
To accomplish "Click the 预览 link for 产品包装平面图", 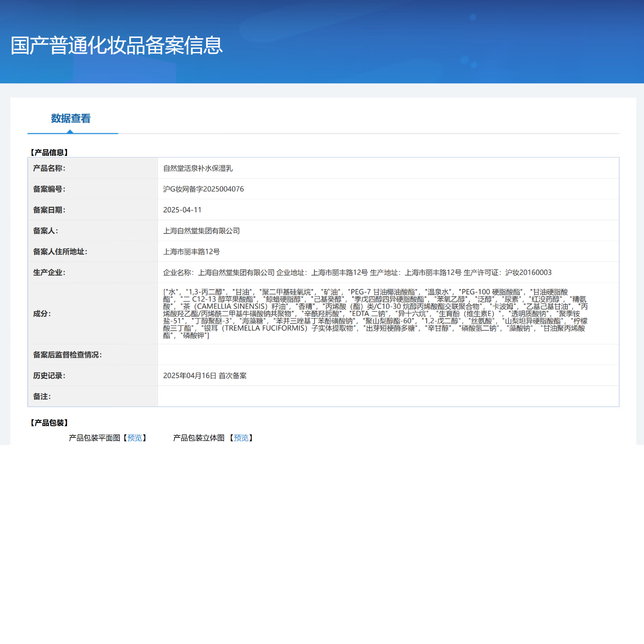I will (135, 438).
